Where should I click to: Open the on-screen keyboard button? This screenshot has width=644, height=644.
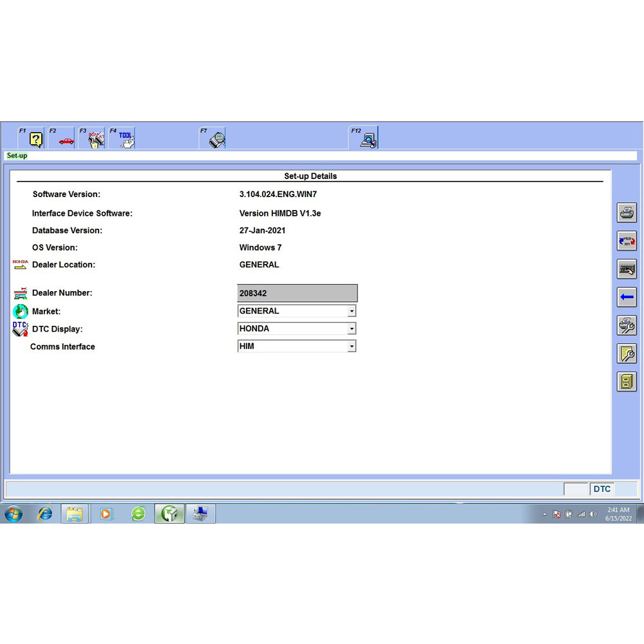click(626, 269)
